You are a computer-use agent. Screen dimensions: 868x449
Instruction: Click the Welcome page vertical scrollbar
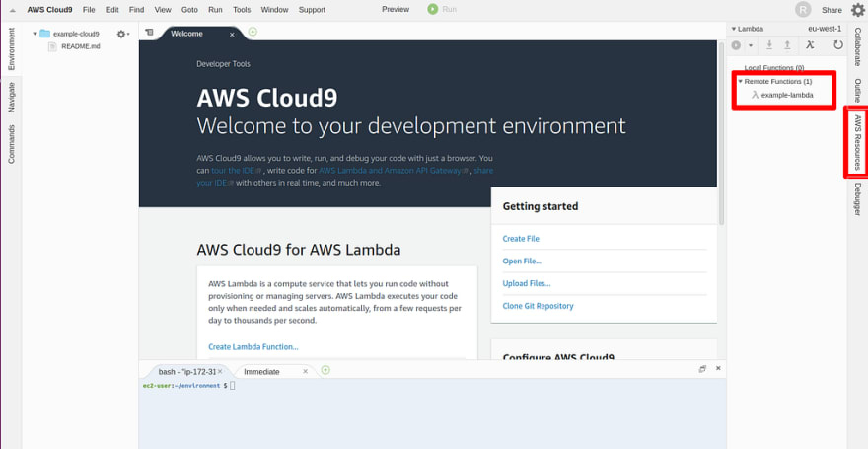click(x=721, y=133)
